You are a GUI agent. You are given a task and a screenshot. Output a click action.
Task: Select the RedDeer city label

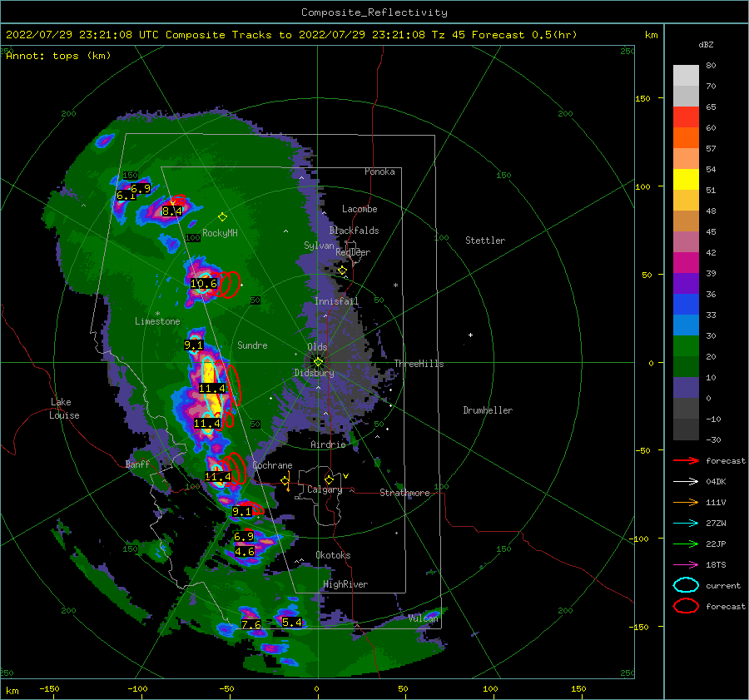pos(353,252)
